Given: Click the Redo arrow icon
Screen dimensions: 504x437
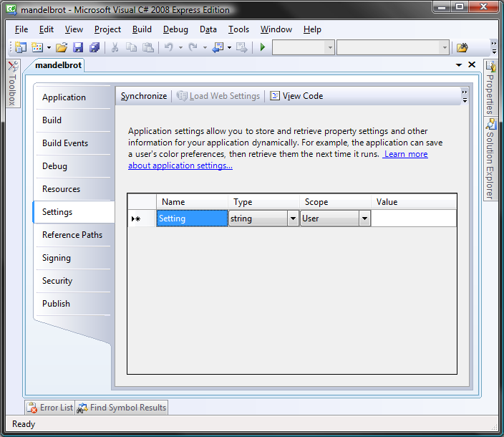Looking at the screenshot, I should coord(193,47).
